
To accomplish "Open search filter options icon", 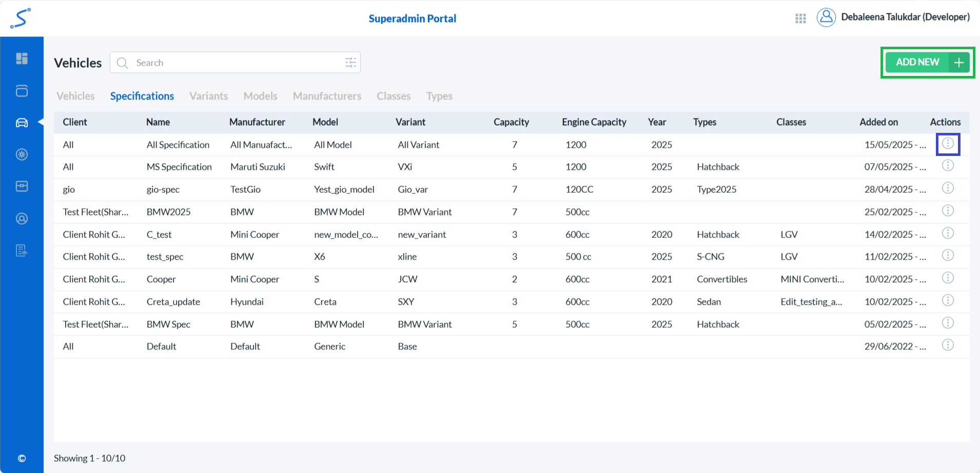I will pos(350,63).
